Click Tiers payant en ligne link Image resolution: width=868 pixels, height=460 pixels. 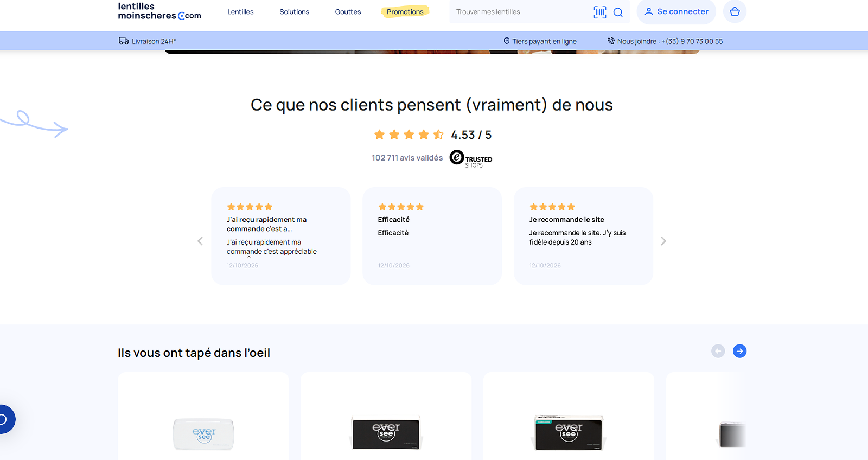coord(544,41)
